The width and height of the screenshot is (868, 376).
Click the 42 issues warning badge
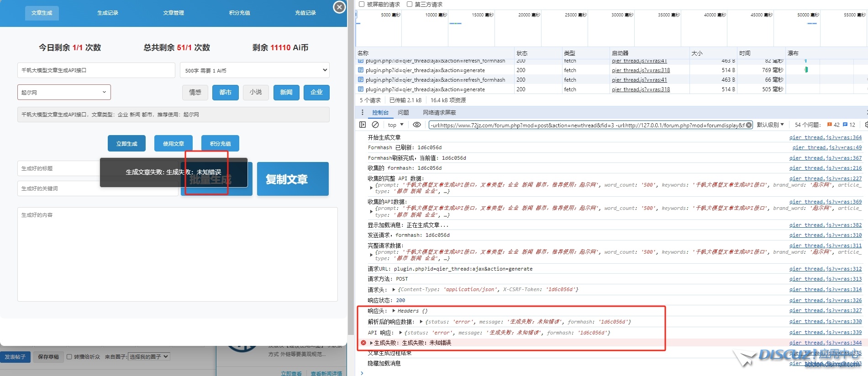click(x=833, y=125)
